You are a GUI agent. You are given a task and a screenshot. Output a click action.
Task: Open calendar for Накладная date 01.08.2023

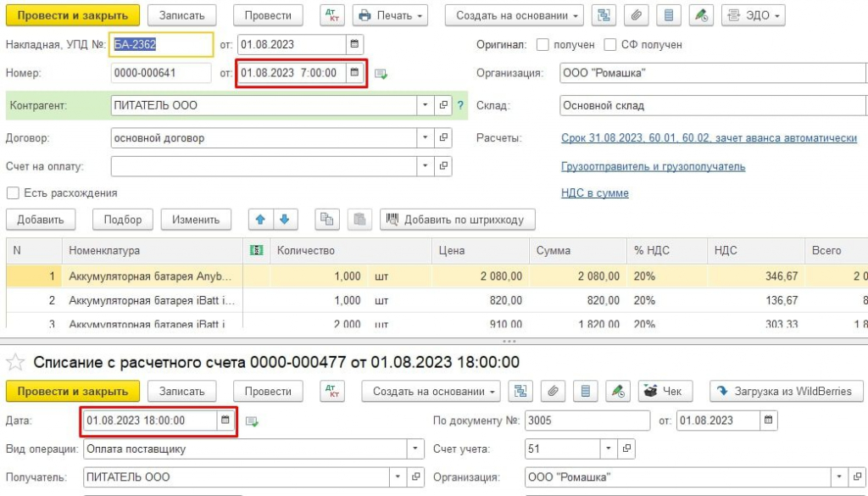tap(355, 44)
